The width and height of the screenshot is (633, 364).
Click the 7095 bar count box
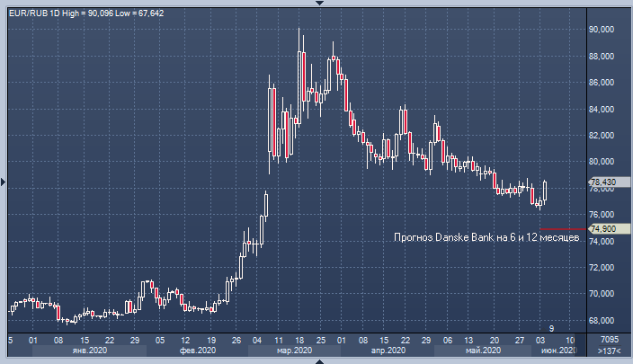(x=609, y=340)
